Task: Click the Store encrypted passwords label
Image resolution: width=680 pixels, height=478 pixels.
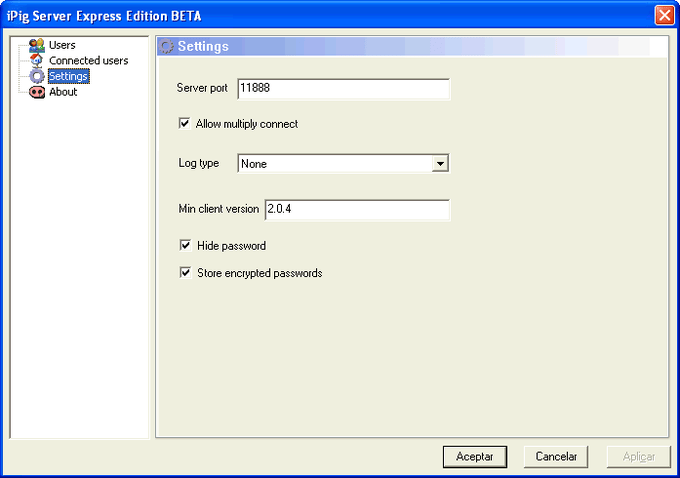Action: point(260,273)
